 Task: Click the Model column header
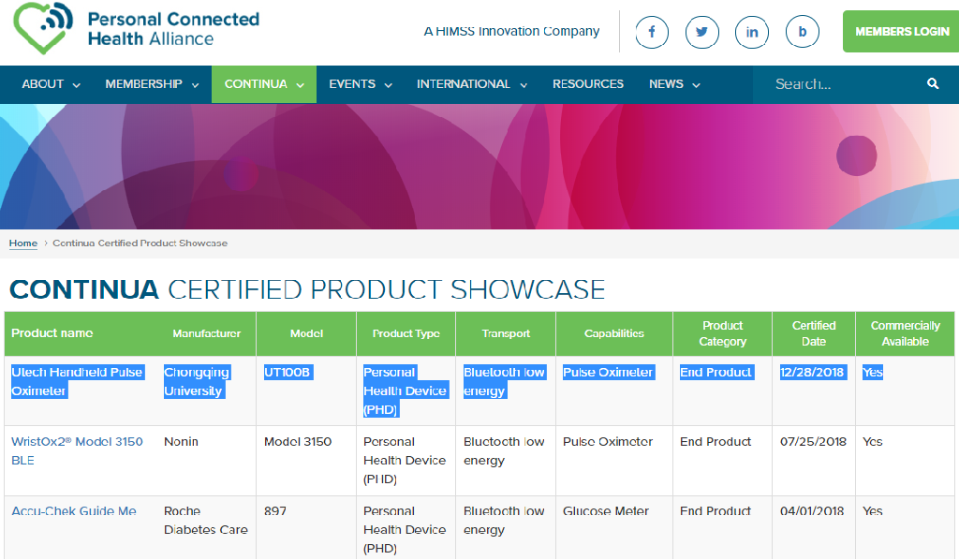306,333
